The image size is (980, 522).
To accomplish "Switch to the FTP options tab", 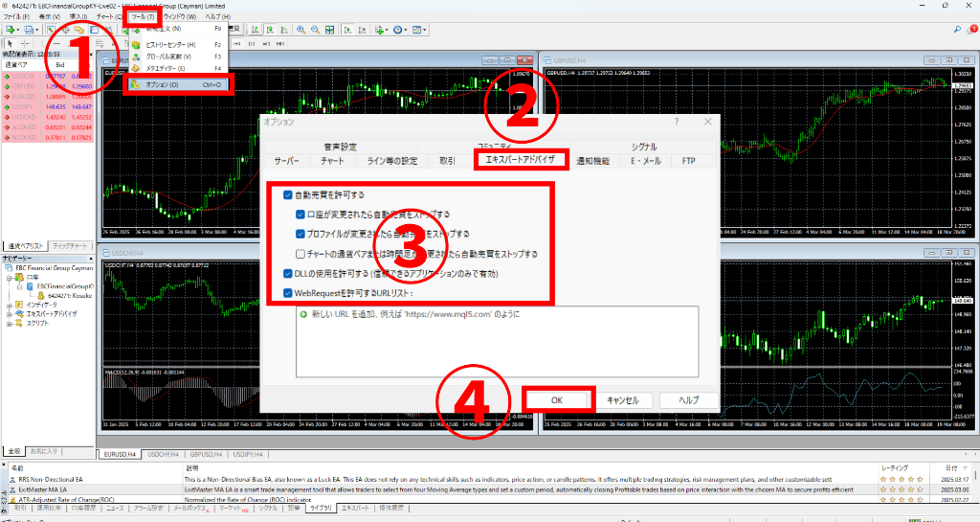I will [x=689, y=161].
